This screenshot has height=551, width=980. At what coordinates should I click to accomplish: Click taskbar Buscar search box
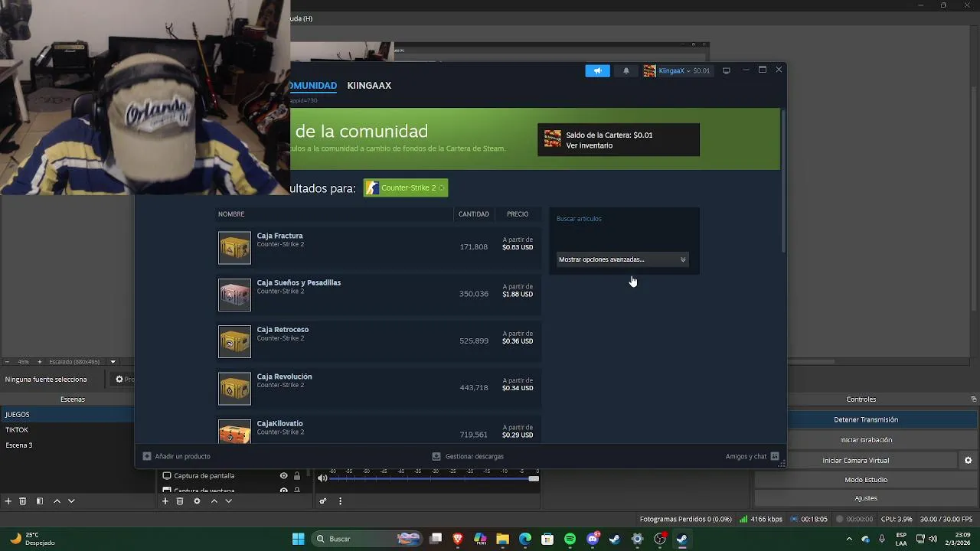pos(368,539)
